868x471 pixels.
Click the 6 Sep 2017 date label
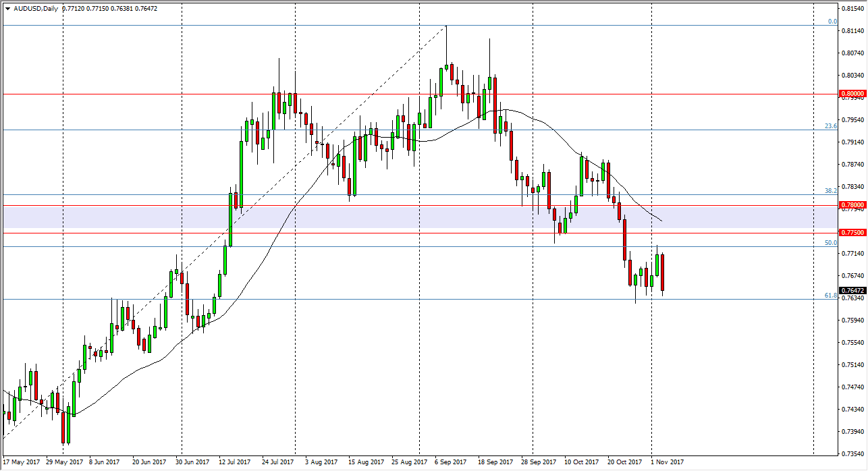[x=451, y=462]
